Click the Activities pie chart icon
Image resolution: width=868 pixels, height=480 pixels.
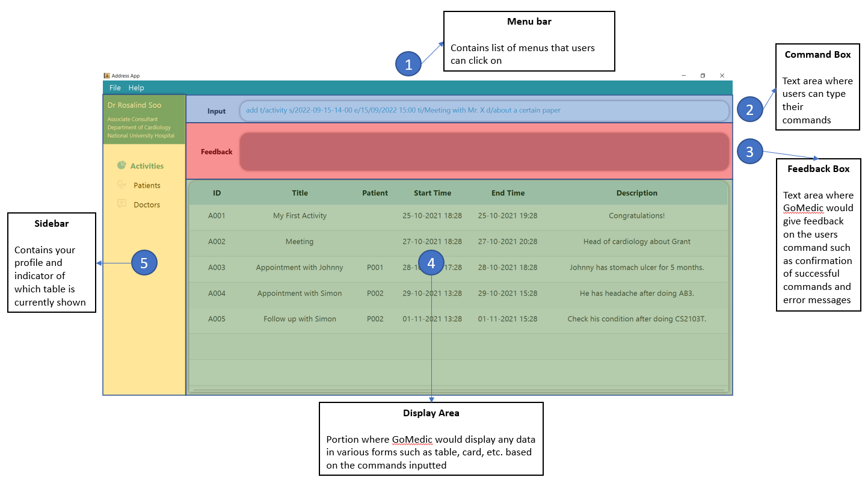click(122, 165)
